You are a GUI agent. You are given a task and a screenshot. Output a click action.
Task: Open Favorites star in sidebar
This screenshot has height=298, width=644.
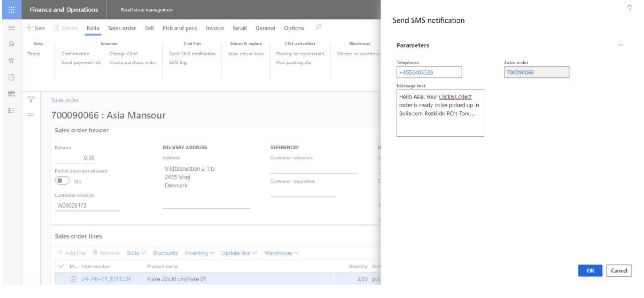pos(12,60)
